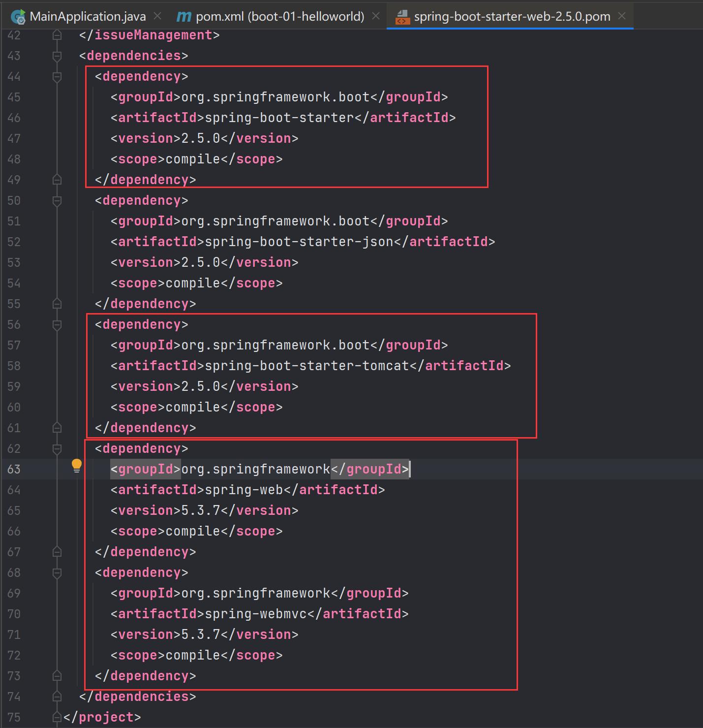Place cursor on artifactId spring-boot-starter text
Screen dimensions: 703x728
point(279,118)
